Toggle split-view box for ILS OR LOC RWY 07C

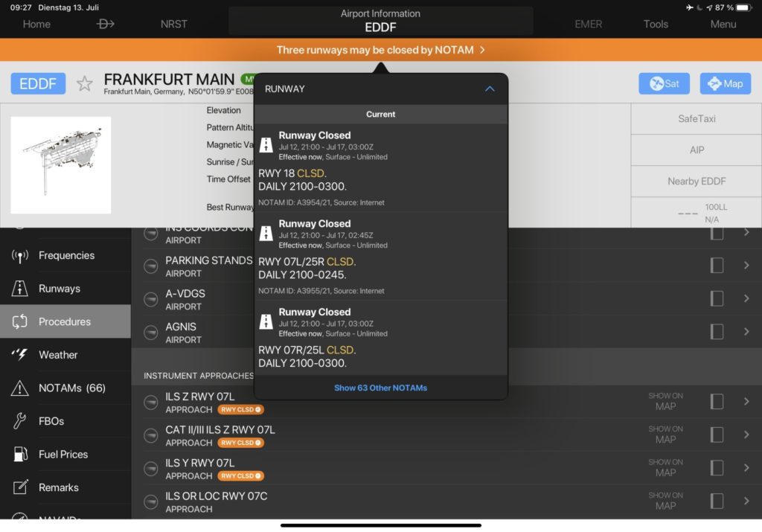(717, 501)
